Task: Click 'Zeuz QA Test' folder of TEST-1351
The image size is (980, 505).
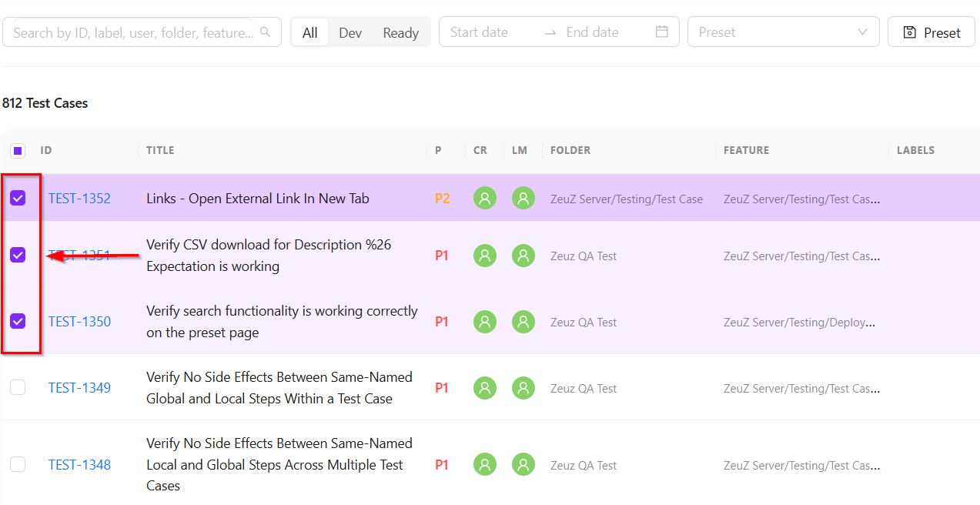Action: coord(584,256)
